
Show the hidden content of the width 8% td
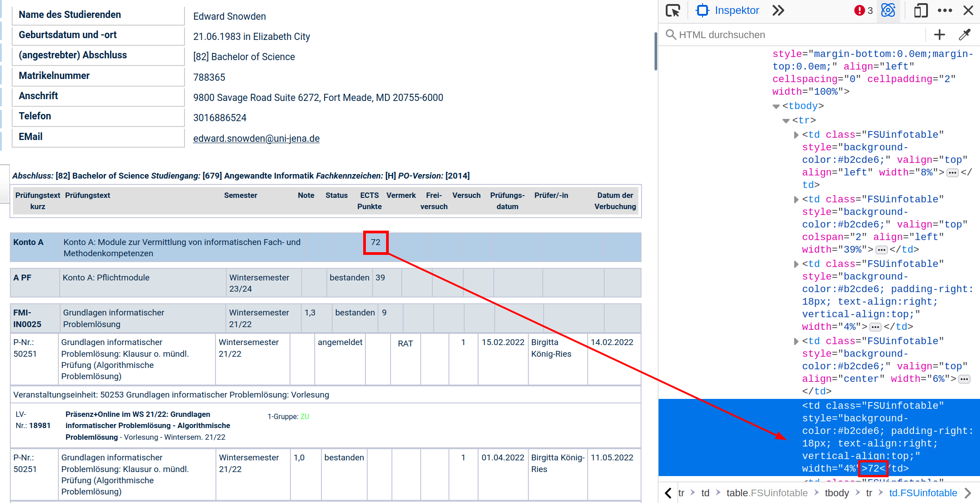[x=952, y=173]
